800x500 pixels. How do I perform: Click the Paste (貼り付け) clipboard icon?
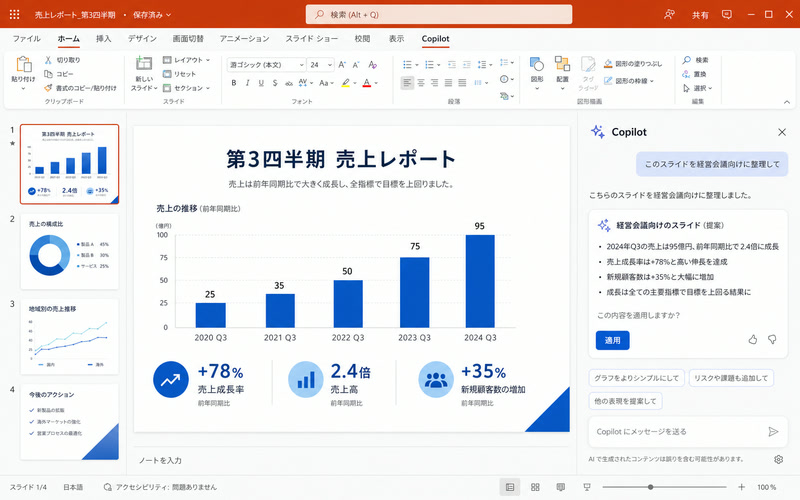(23, 65)
